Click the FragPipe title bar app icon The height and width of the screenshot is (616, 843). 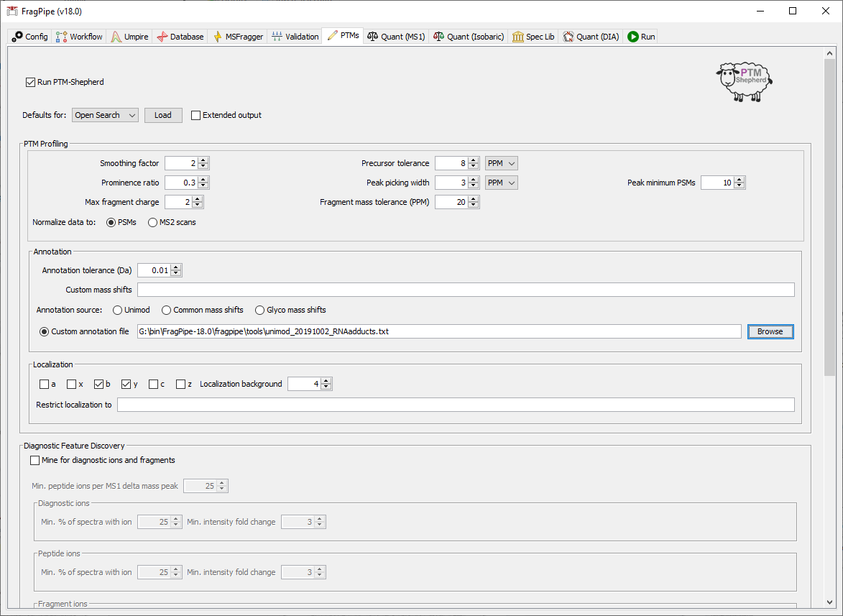click(11, 12)
